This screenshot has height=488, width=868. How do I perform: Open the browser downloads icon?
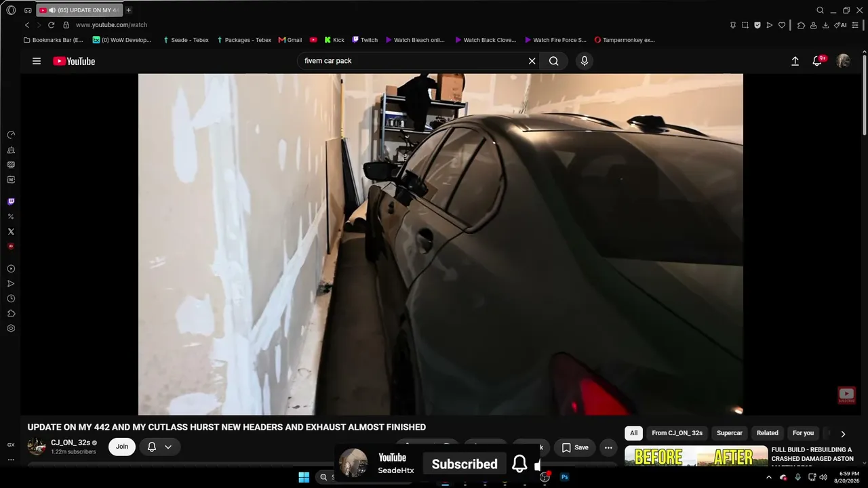click(x=825, y=25)
